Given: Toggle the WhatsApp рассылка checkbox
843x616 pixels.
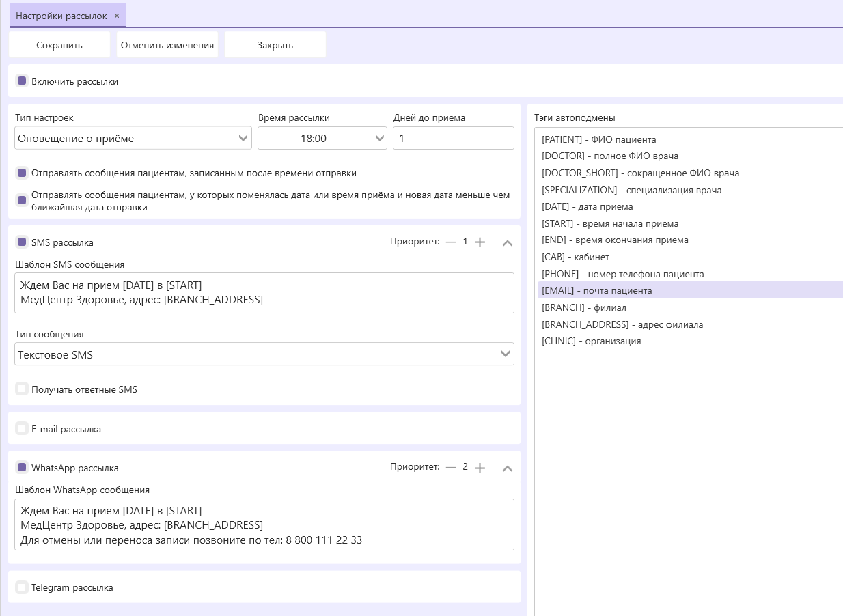Looking at the screenshot, I should [x=22, y=468].
